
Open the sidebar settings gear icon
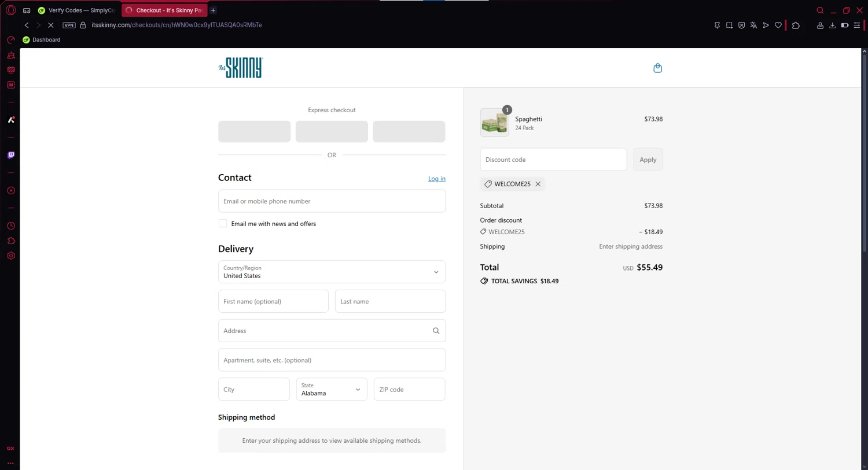click(10, 256)
